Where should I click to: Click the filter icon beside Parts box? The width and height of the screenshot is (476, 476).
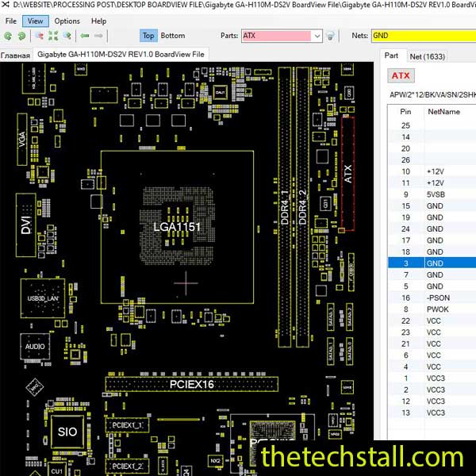[x=331, y=36]
